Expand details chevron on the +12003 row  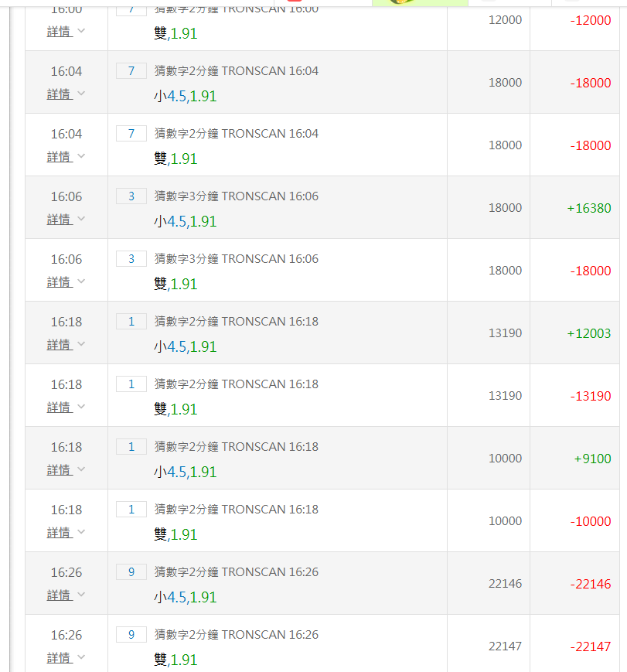81,344
